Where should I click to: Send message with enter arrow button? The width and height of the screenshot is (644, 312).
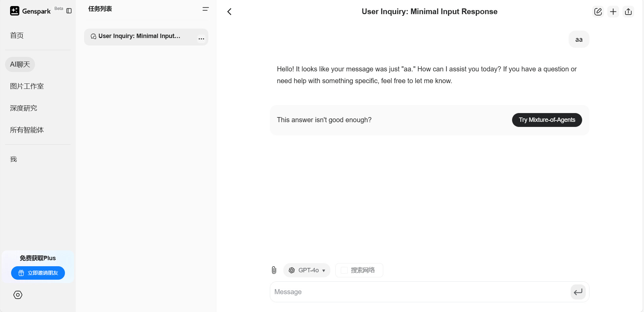578,292
